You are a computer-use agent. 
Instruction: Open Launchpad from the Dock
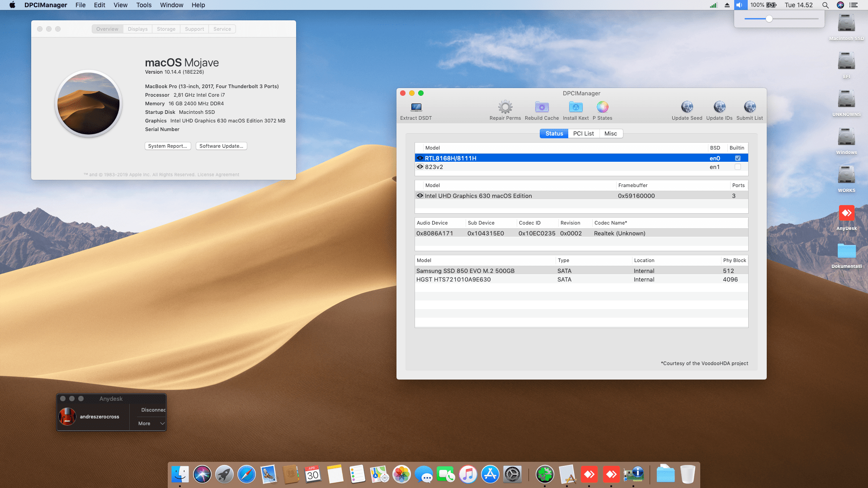coord(224,474)
